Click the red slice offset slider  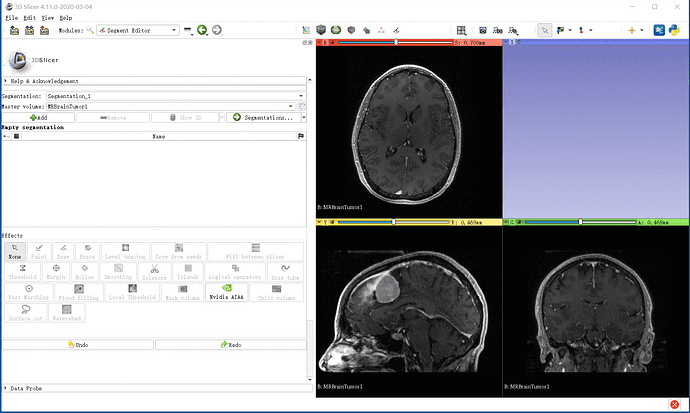pos(395,43)
